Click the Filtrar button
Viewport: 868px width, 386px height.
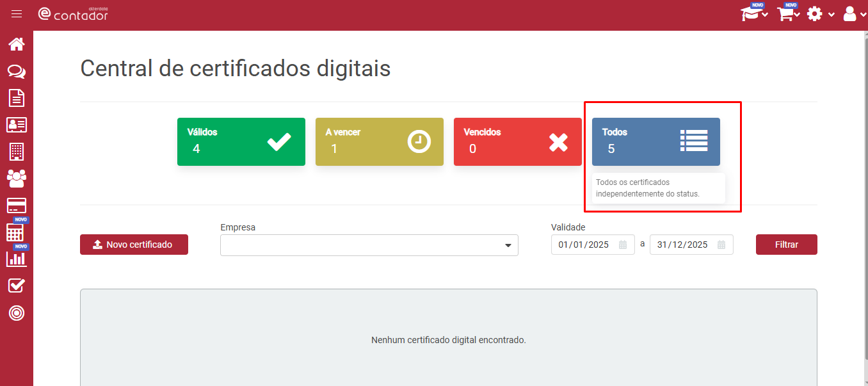(787, 245)
